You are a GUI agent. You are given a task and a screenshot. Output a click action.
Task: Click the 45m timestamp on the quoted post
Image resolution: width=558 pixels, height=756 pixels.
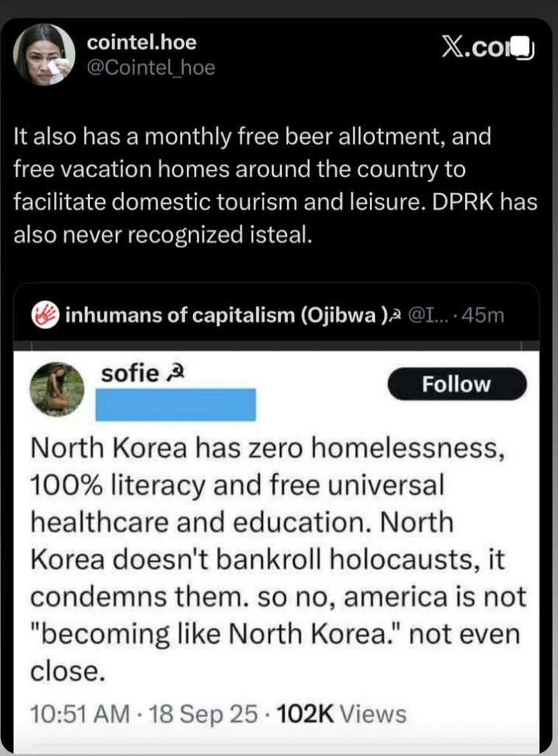click(x=484, y=316)
